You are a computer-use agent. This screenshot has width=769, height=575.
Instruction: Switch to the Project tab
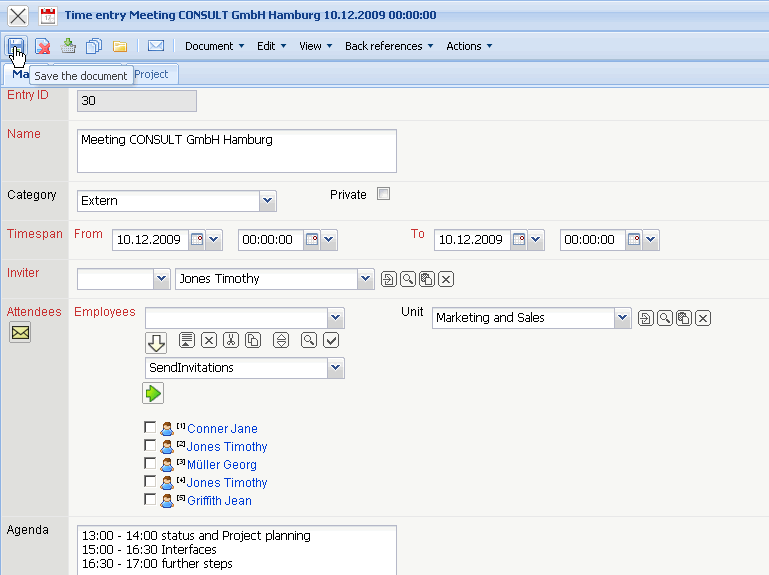(x=151, y=74)
